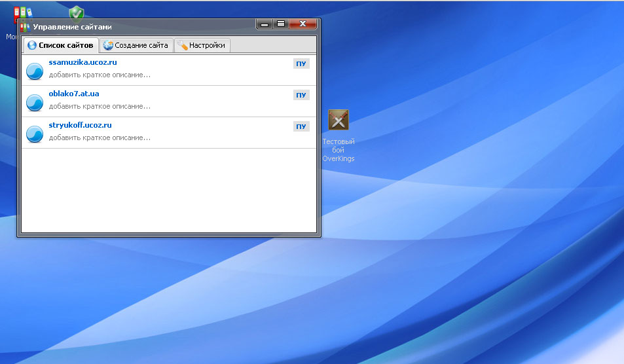Click the binders desktop icon behind the window
The height and width of the screenshot is (364, 624).
[23, 12]
